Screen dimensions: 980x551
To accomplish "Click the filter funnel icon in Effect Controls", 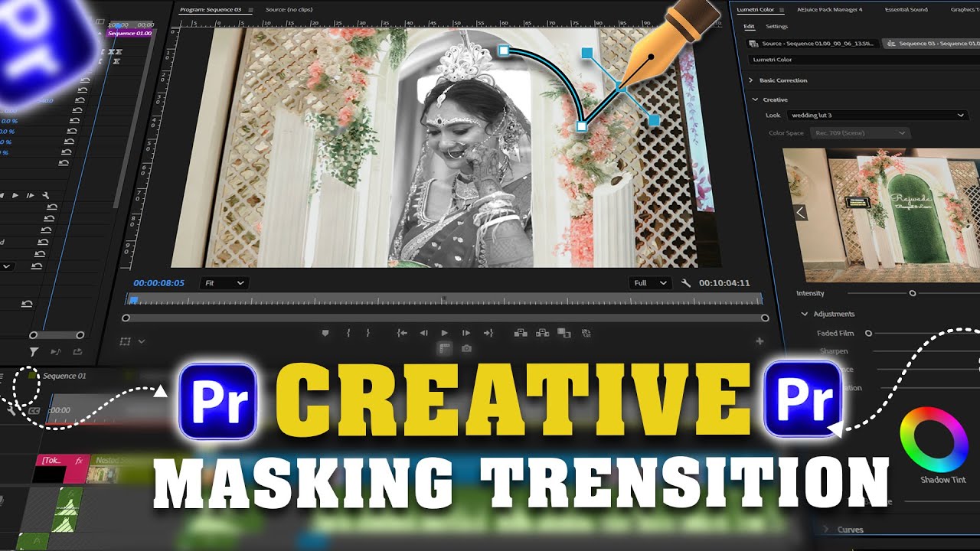I will click(34, 352).
